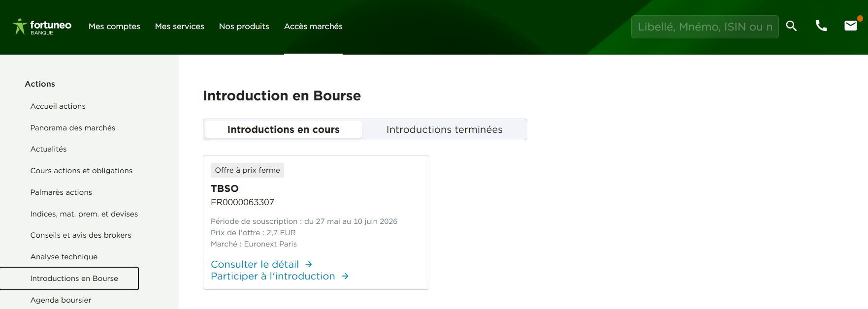The width and height of the screenshot is (868, 309).
Task: Go to Accueil actions
Action: pos(58,106)
